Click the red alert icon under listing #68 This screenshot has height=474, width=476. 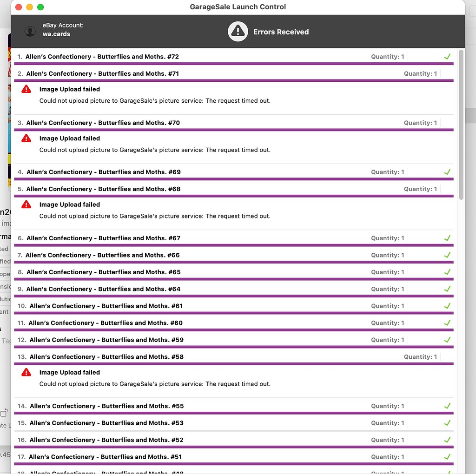click(26, 204)
